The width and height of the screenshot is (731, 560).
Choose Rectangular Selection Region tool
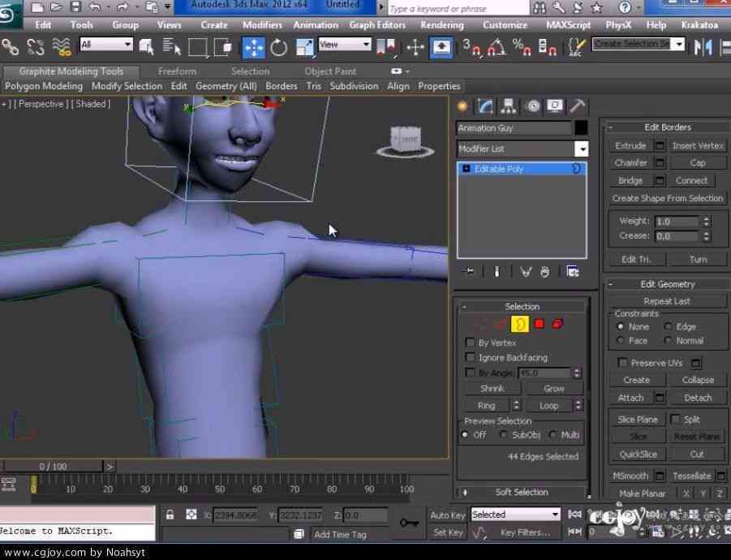pos(198,47)
